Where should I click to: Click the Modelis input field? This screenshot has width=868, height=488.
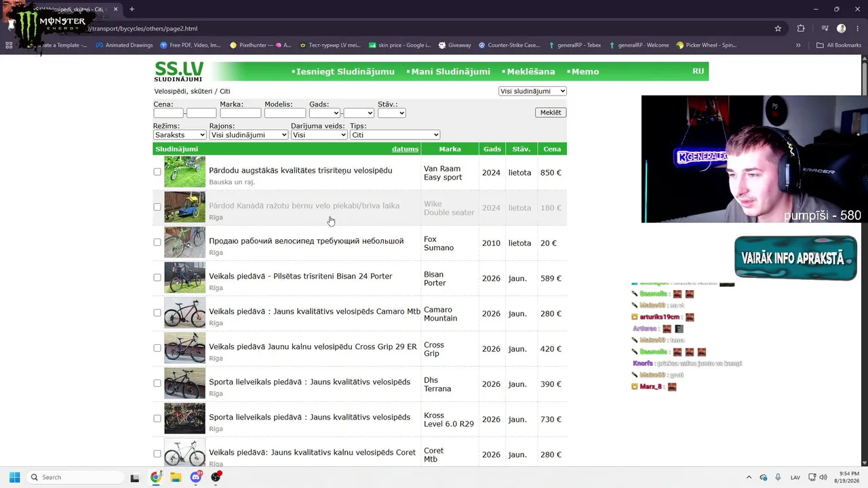pos(285,113)
